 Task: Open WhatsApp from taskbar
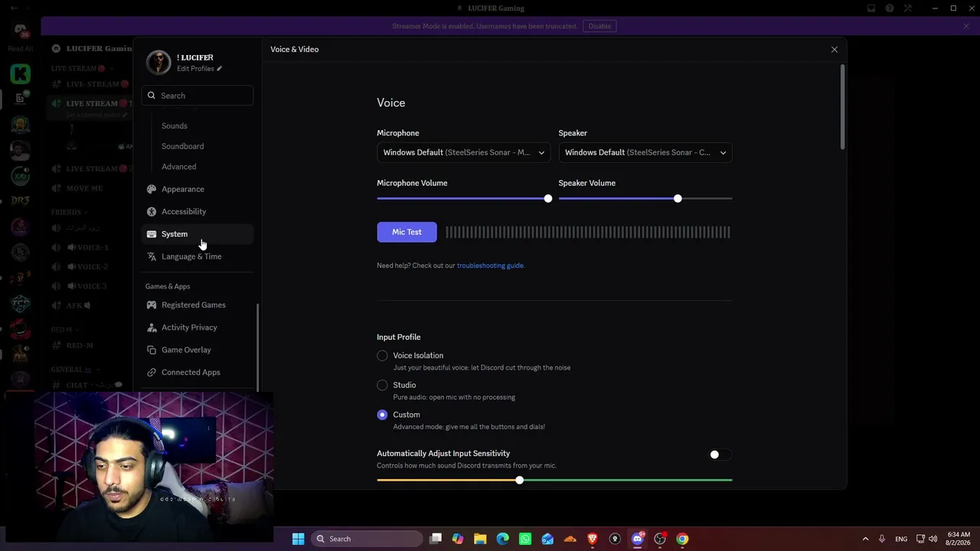click(525, 539)
